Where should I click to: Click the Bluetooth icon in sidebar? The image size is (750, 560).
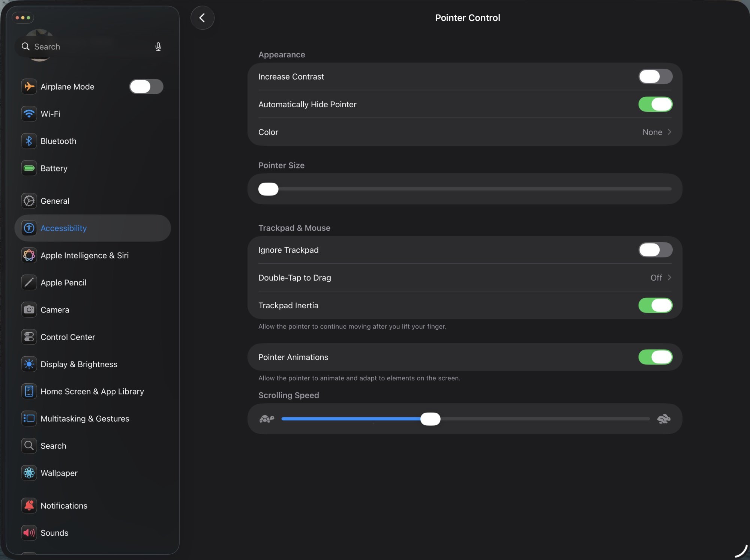point(29,141)
